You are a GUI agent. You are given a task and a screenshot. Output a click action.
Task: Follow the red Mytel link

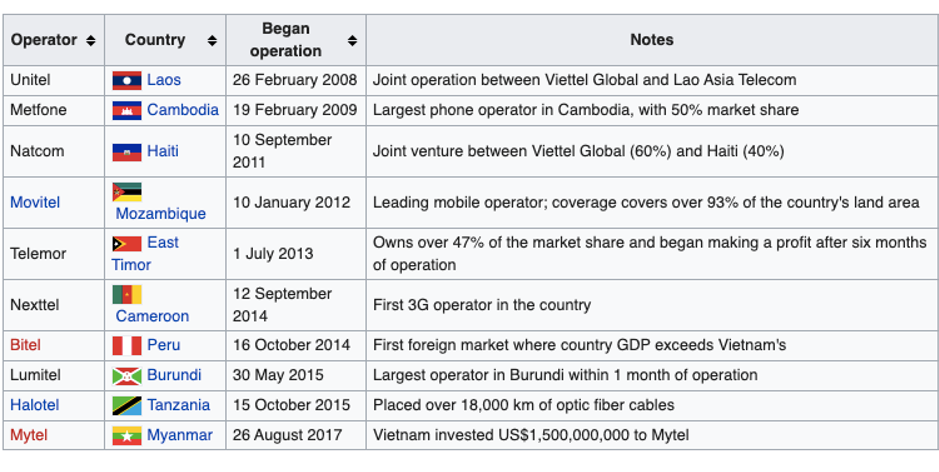coord(29,435)
